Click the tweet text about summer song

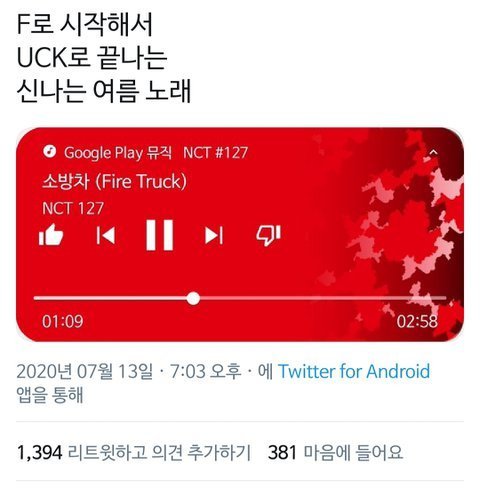point(103,57)
